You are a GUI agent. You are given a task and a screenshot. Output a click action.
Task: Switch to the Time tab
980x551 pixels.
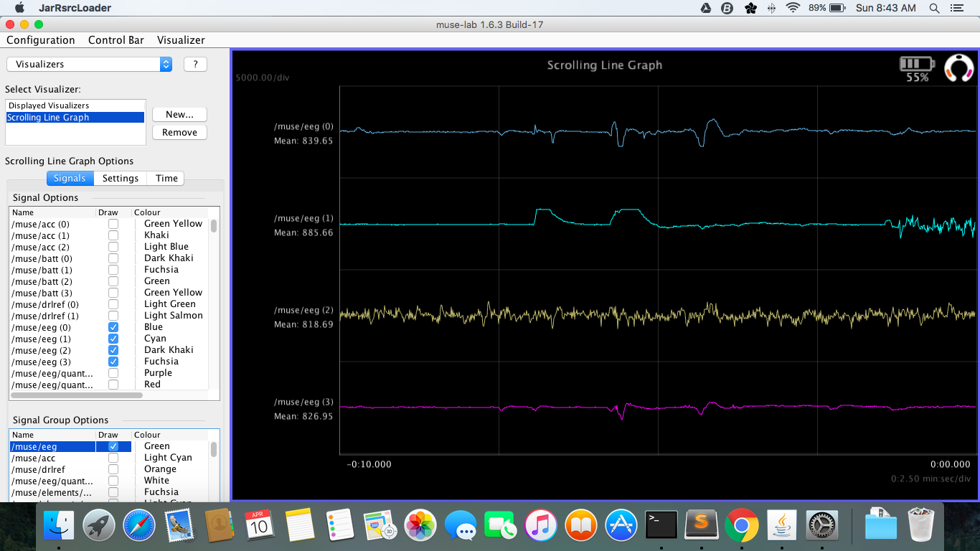click(166, 178)
